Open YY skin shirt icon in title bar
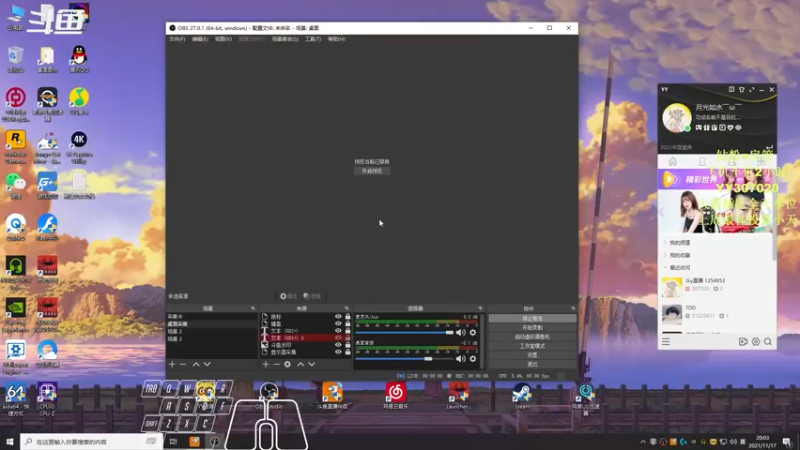 (741, 89)
